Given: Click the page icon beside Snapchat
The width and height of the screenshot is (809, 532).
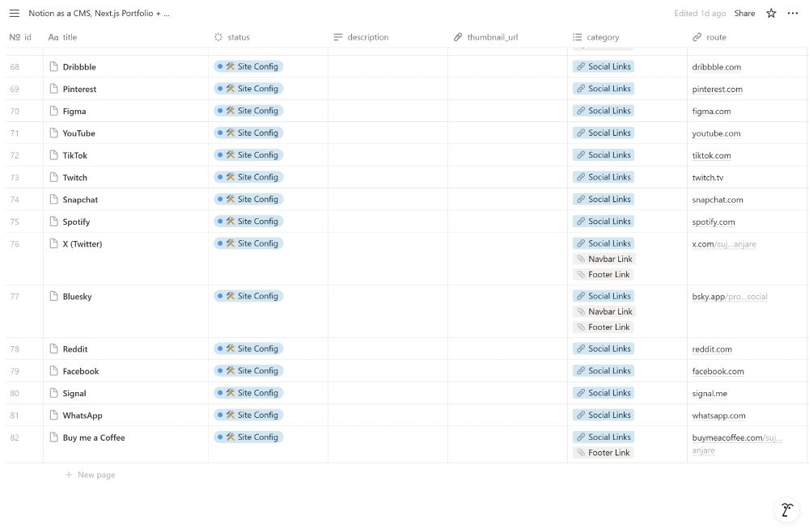Looking at the screenshot, I should tap(53, 200).
